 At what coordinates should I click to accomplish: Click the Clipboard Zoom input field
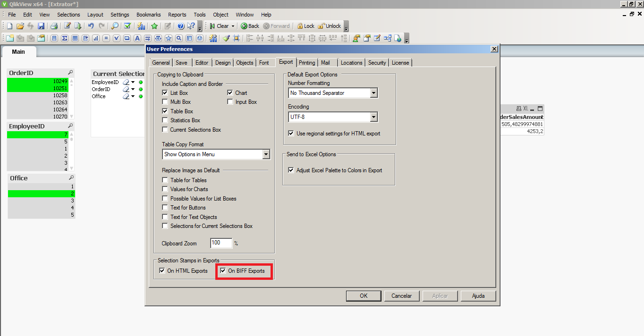pyautogui.click(x=221, y=243)
